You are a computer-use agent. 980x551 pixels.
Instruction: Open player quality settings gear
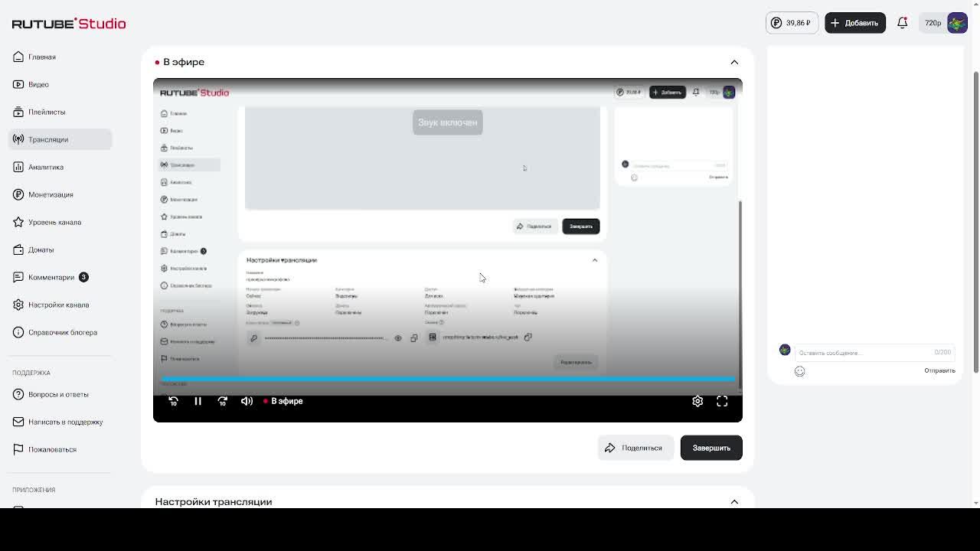[697, 401]
